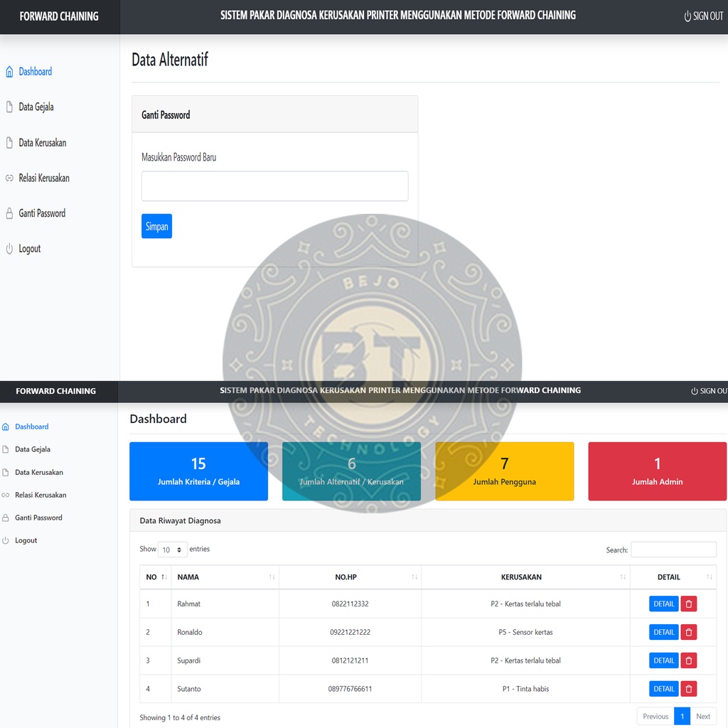This screenshot has height=728, width=728.
Task: Click the 'Data Riwayat Diagnosa' card header
Action: click(427, 520)
